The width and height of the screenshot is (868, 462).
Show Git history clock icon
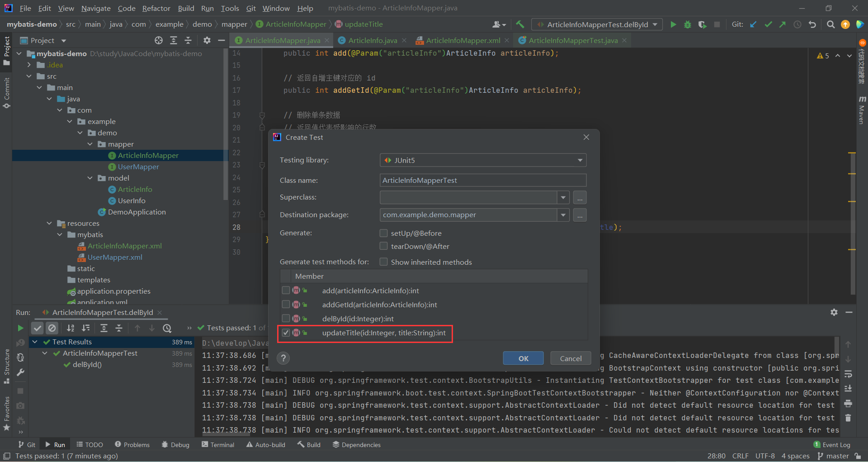797,24
